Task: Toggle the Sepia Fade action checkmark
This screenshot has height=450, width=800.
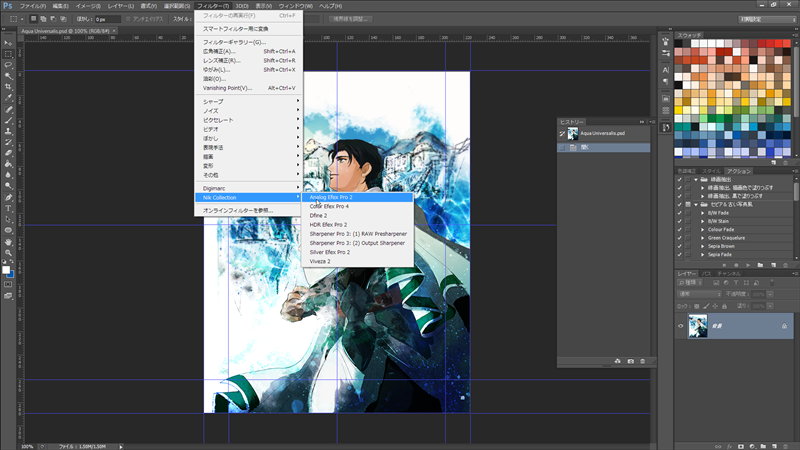Action: click(679, 254)
